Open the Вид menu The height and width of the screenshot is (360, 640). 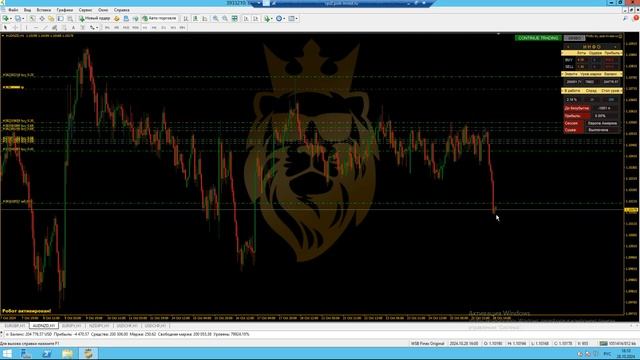27,10
